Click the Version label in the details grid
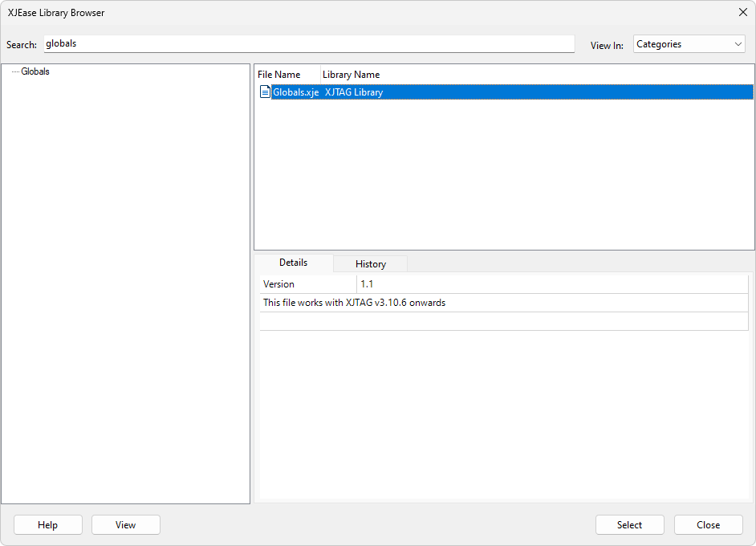The height and width of the screenshot is (546, 756). 279,284
